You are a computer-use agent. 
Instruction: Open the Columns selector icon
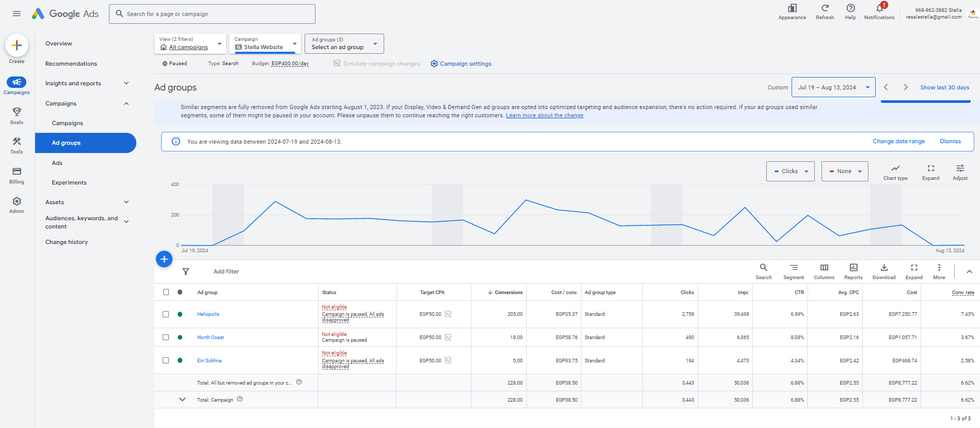(x=824, y=271)
